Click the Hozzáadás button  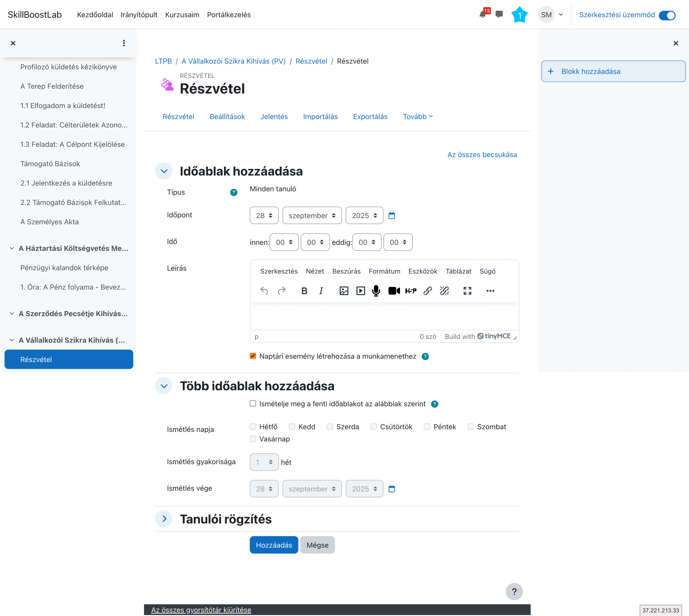coord(273,545)
